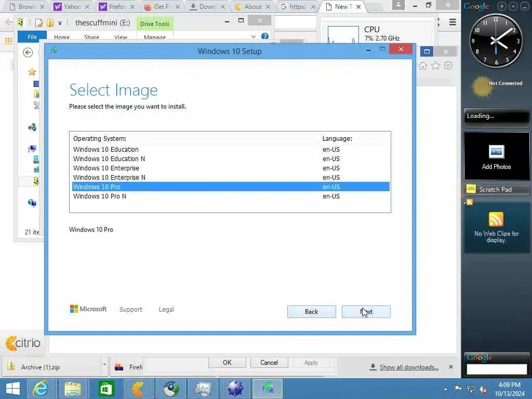Switch to the Downloads browser tab
This screenshot has height=399, width=532.
(x=207, y=6)
